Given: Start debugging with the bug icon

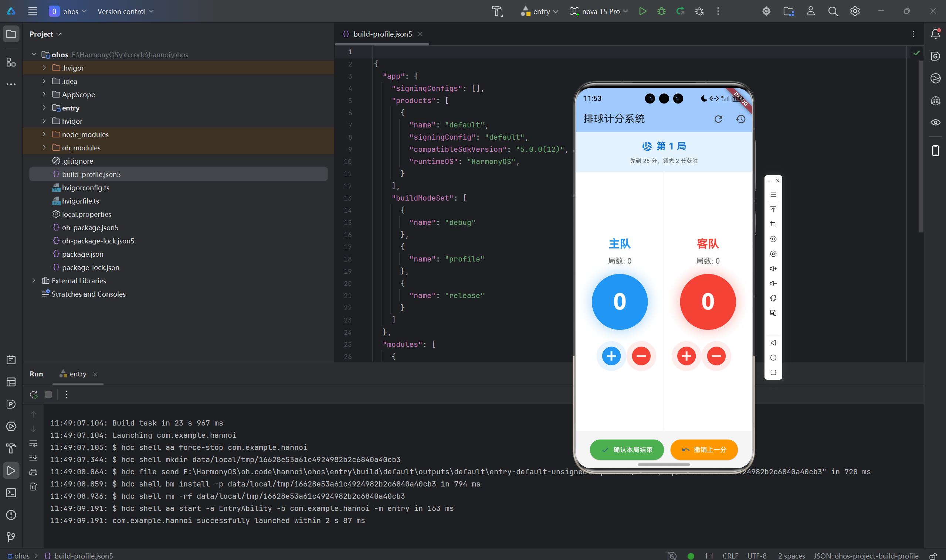Looking at the screenshot, I should [x=661, y=11].
